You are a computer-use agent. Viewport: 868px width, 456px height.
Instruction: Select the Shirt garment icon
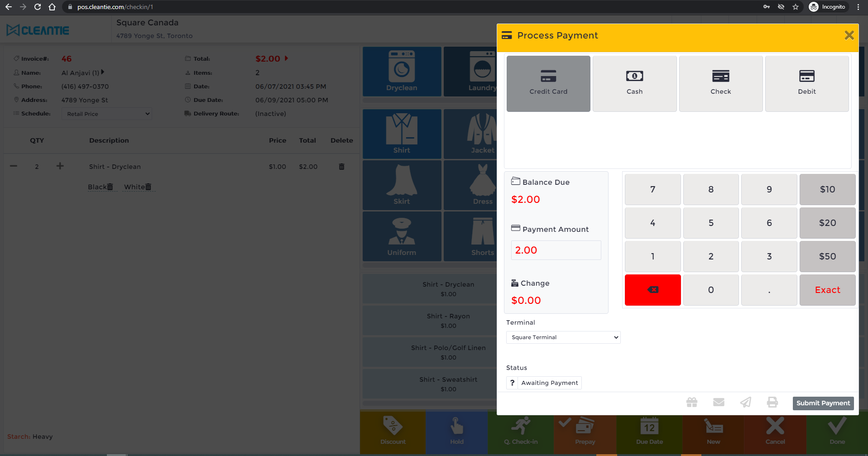[402, 134]
